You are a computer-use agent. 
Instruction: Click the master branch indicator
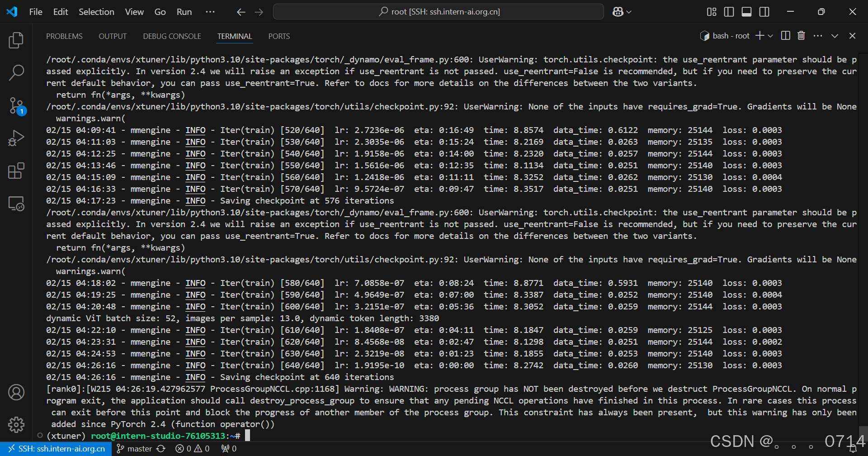pos(134,449)
